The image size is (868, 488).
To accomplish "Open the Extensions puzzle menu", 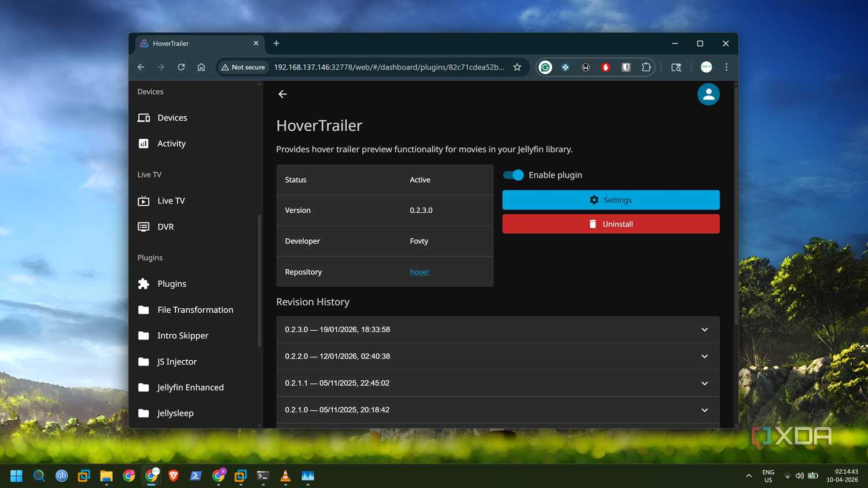I will [x=646, y=67].
